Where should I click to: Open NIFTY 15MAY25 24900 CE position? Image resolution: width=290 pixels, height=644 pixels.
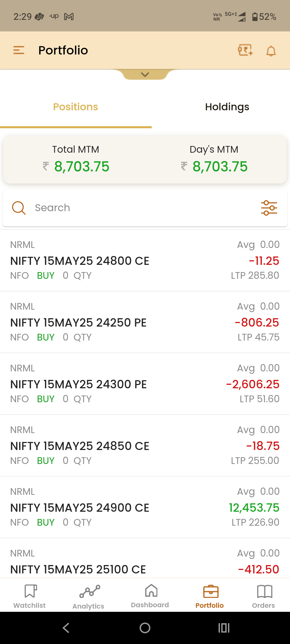145,507
